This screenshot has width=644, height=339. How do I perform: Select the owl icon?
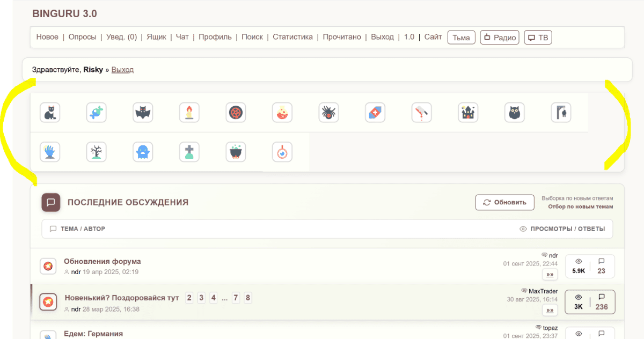514,113
